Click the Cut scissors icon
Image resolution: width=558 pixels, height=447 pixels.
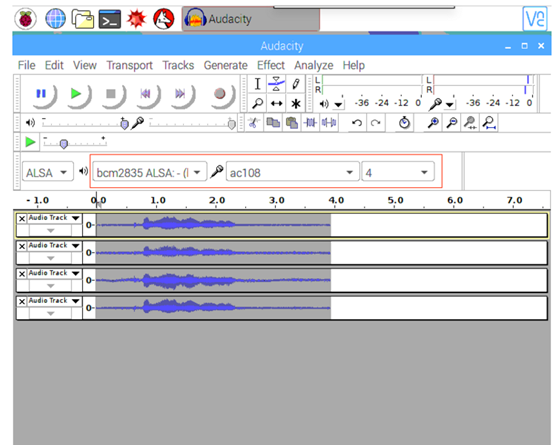253,123
